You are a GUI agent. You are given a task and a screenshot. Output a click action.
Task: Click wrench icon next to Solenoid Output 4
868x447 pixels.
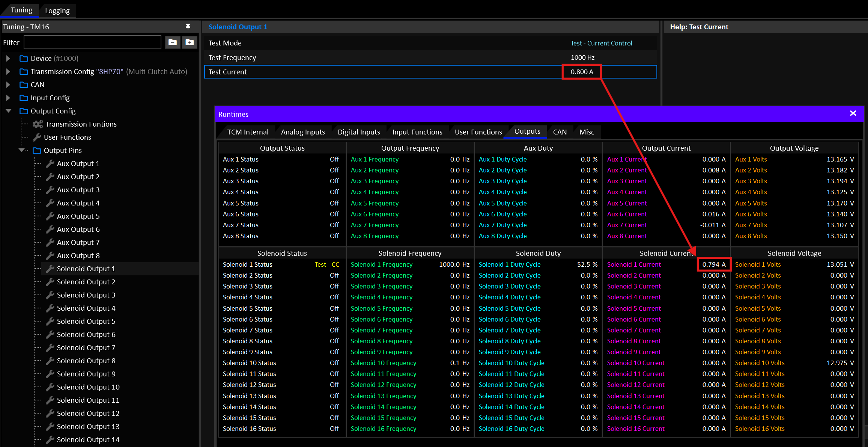pyautogui.click(x=50, y=308)
